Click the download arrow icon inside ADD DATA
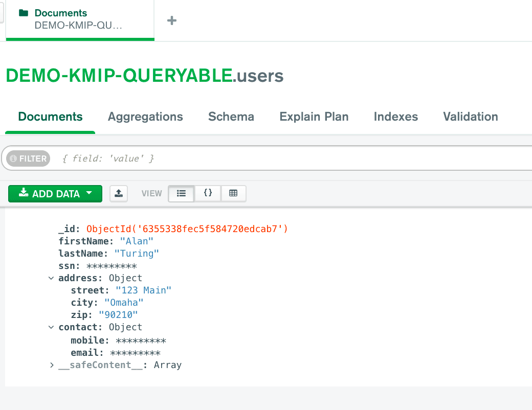The width and height of the screenshot is (532, 410). click(24, 193)
